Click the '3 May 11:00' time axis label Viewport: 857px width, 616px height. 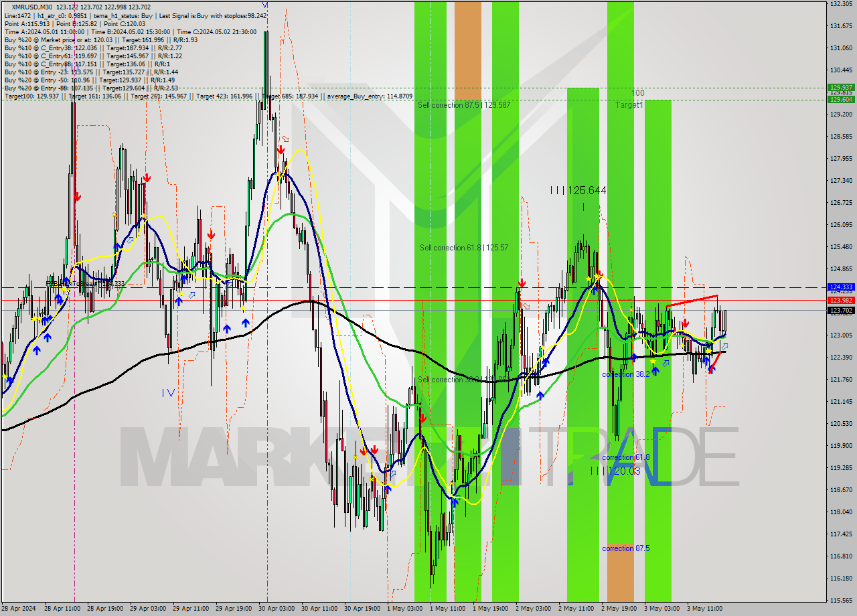704,609
